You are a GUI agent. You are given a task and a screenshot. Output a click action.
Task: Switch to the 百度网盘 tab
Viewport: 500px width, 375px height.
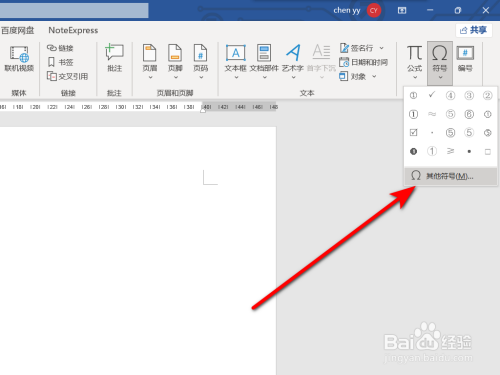pos(17,30)
